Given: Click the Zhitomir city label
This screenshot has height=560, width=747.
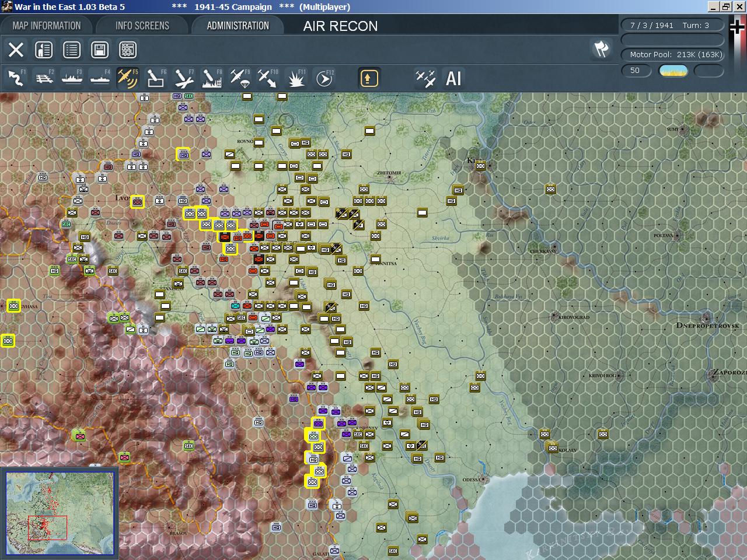Looking at the screenshot, I should click(389, 173).
